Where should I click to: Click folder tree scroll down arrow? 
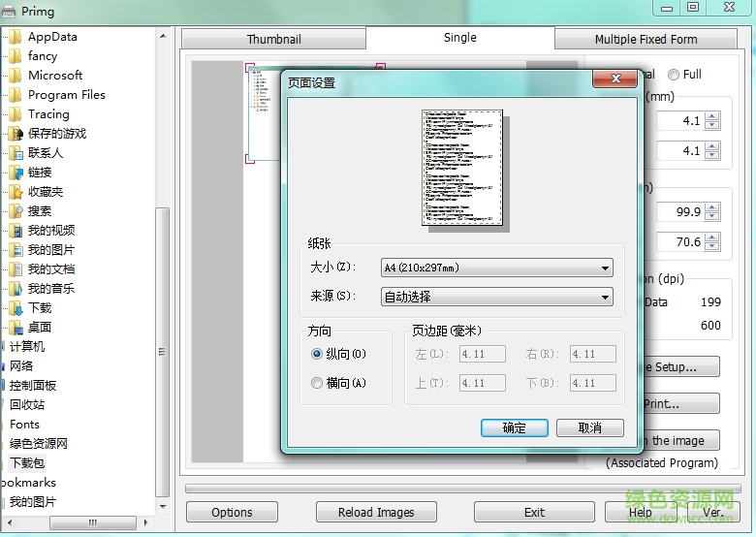tap(163, 506)
